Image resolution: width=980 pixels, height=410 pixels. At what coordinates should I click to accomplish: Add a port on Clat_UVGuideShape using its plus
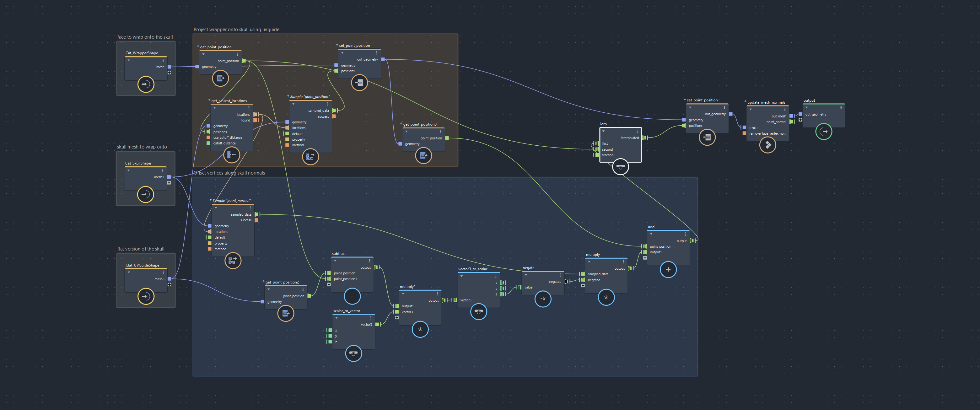169,285
